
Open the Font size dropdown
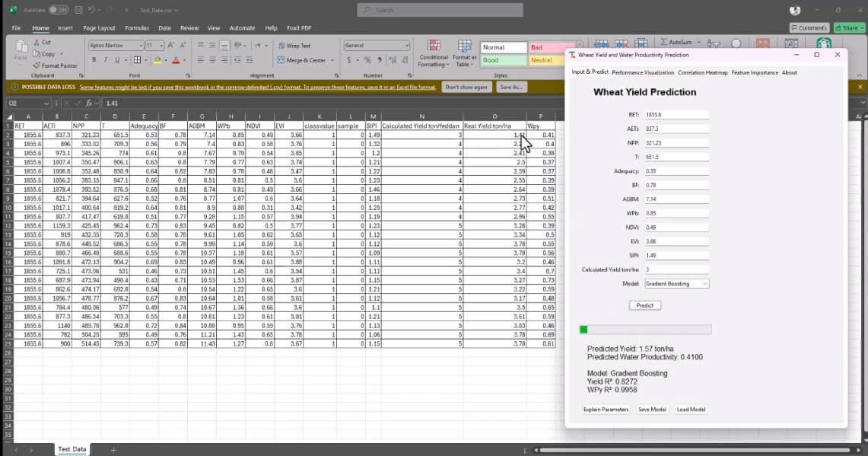click(161, 46)
